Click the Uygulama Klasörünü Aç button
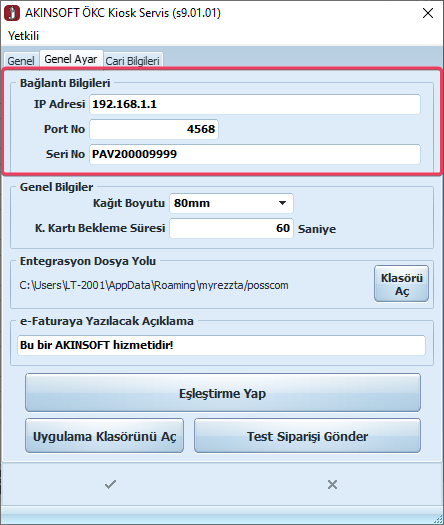The height and width of the screenshot is (525, 444). click(x=104, y=436)
